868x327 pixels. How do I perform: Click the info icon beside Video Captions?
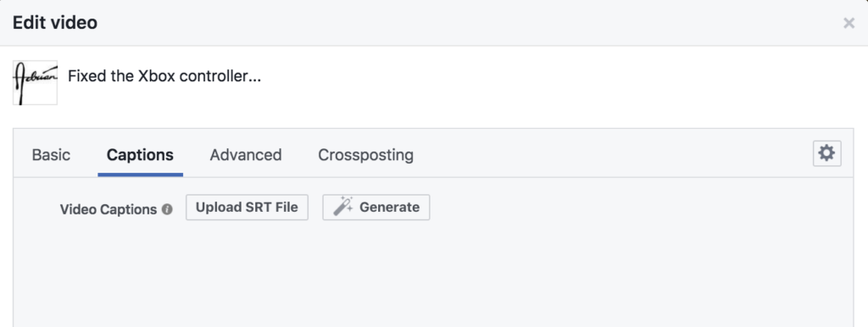167,210
